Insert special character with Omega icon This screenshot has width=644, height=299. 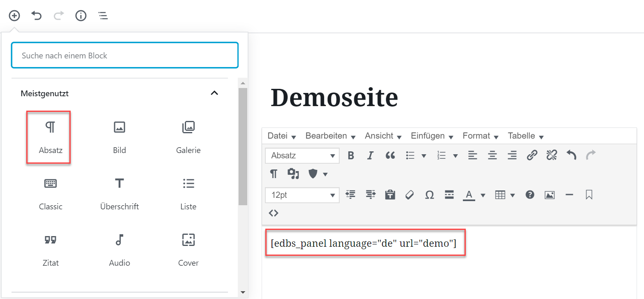point(429,195)
